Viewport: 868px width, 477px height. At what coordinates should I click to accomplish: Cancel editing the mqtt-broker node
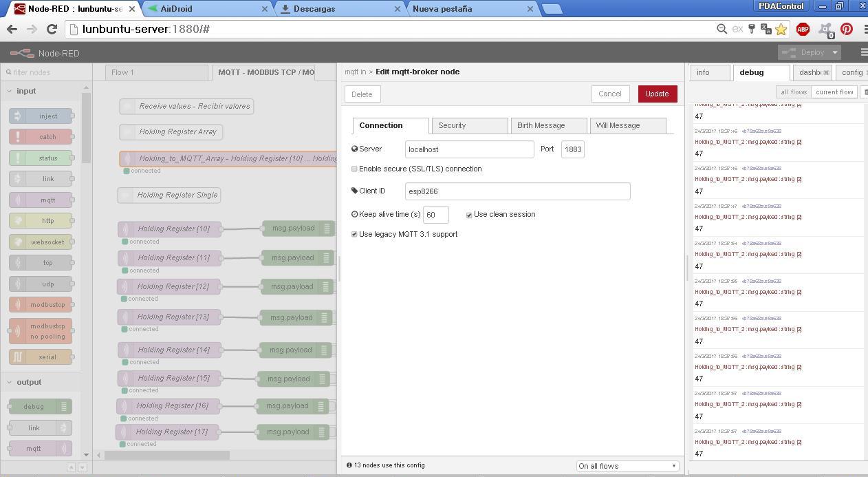pos(610,94)
